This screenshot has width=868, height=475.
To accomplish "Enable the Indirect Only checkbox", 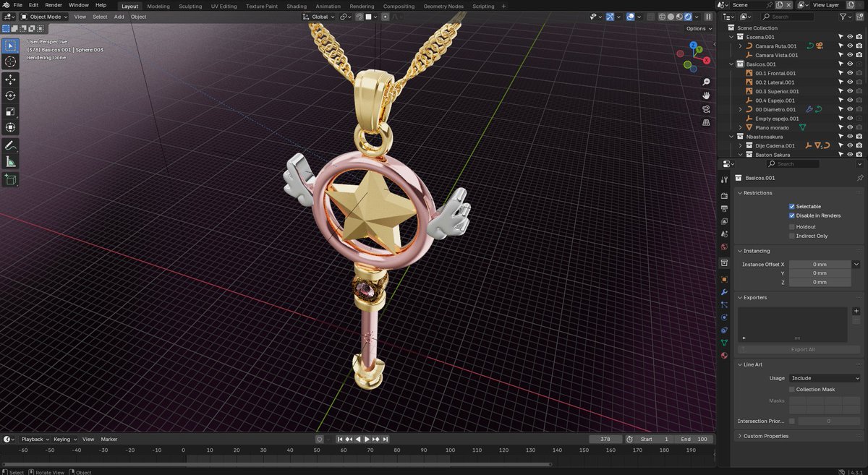I will [792, 236].
